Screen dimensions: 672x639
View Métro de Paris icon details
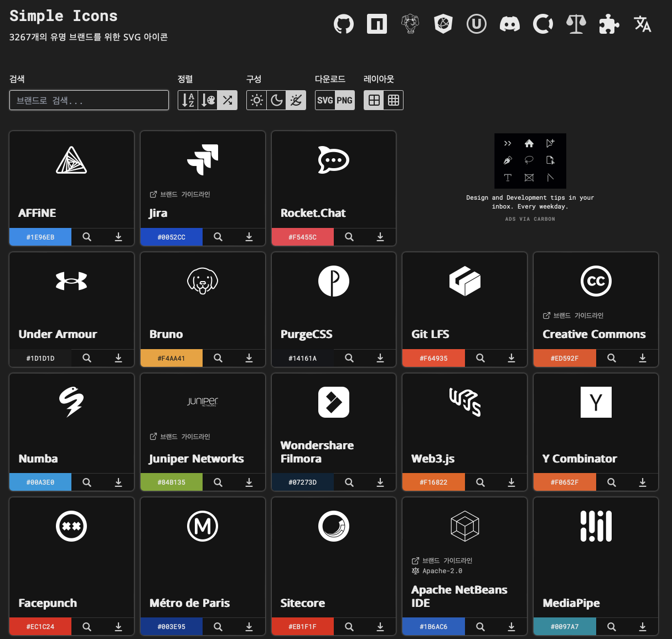[x=218, y=626]
